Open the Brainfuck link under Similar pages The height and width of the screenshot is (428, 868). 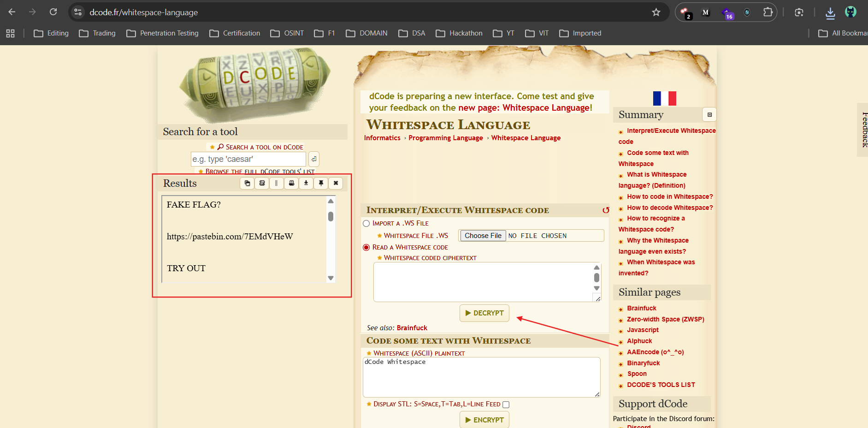pyautogui.click(x=642, y=309)
